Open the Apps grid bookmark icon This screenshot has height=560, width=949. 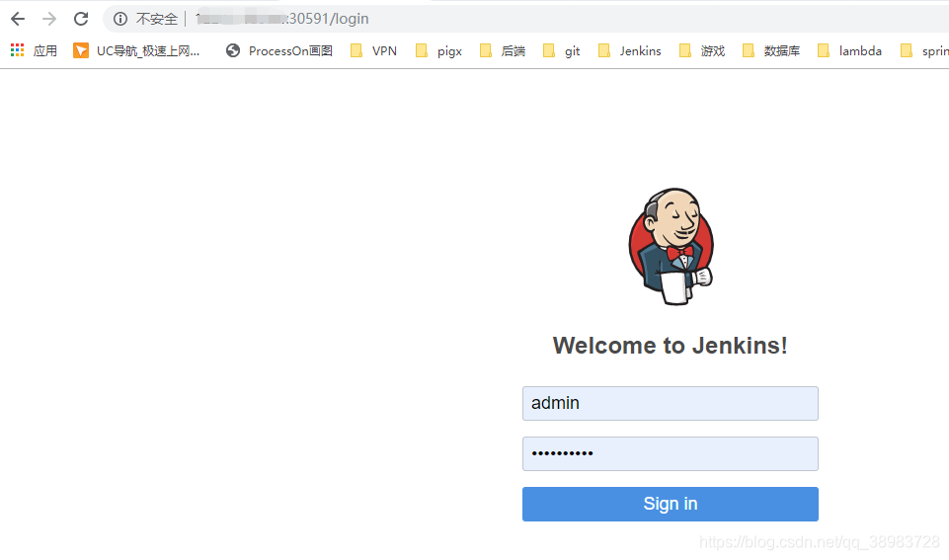(x=17, y=50)
